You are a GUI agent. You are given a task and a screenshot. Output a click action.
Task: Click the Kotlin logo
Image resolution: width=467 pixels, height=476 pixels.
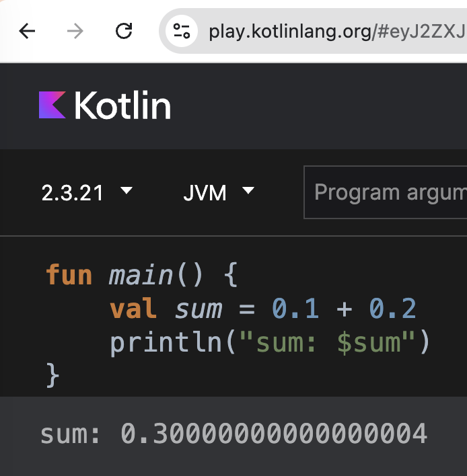(x=104, y=105)
